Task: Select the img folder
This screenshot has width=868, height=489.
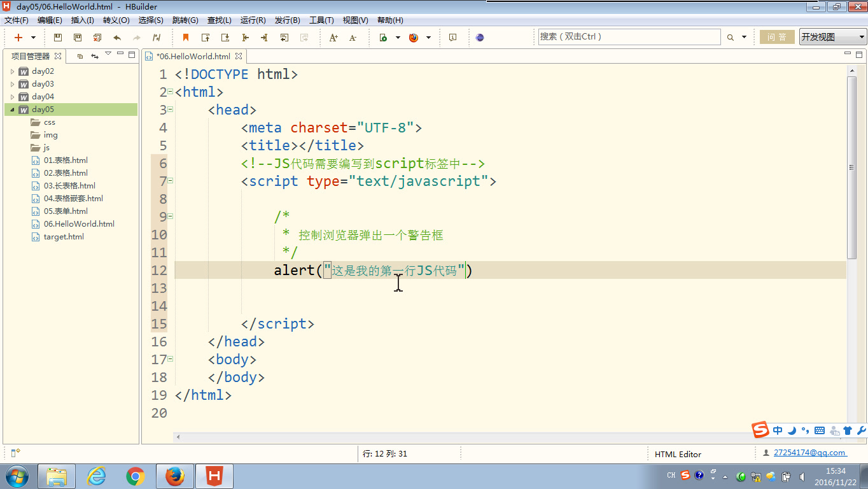Action: [x=50, y=135]
